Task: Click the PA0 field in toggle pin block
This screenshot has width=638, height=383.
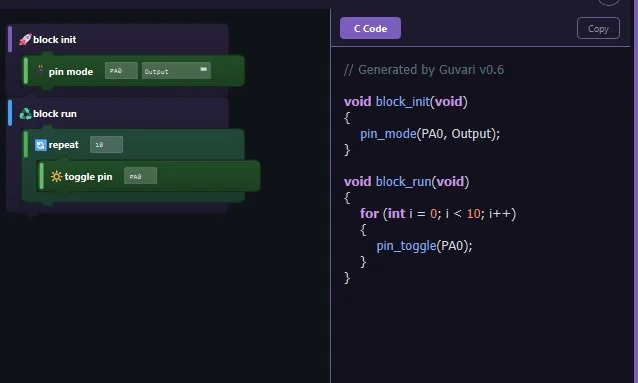Action: pyautogui.click(x=140, y=176)
